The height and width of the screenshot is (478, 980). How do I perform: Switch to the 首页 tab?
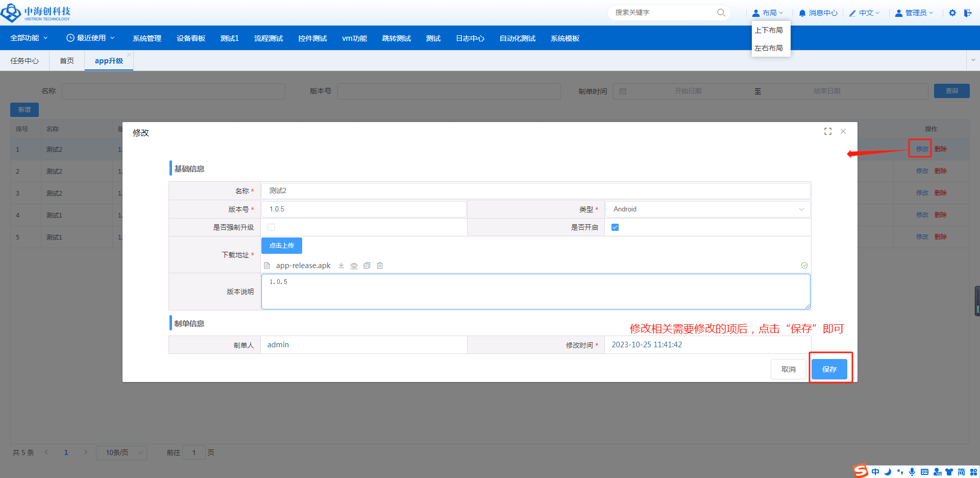pyautogui.click(x=67, y=61)
